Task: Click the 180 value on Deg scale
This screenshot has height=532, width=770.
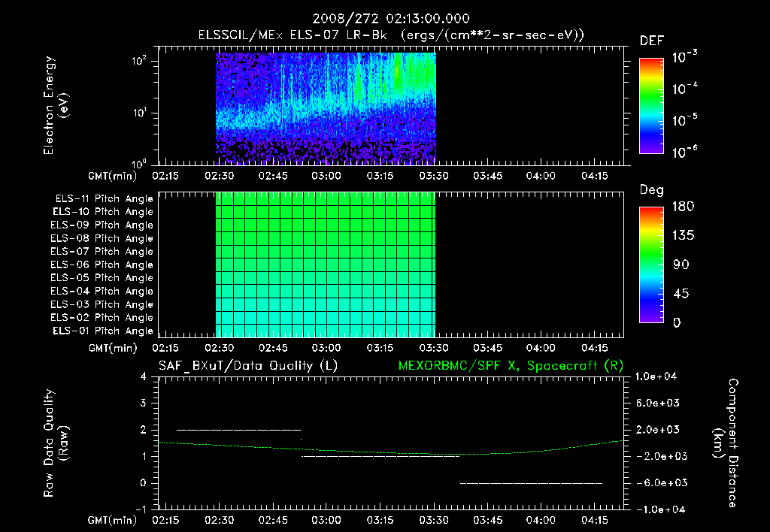Action: (x=683, y=206)
